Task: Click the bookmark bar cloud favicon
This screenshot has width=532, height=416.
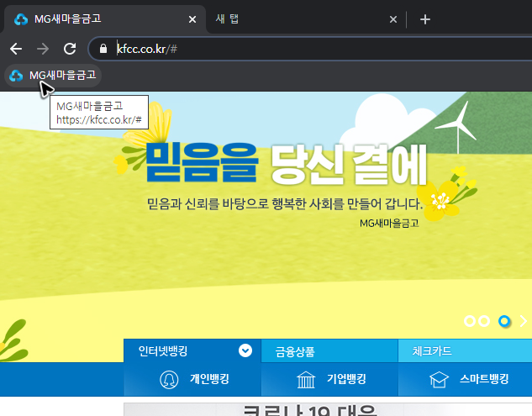Action: click(x=16, y=76)
